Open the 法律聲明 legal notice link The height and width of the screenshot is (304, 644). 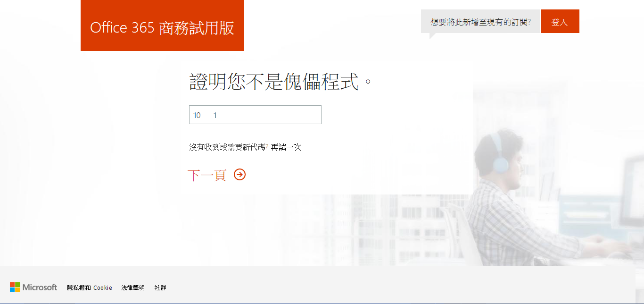(133, 287)
